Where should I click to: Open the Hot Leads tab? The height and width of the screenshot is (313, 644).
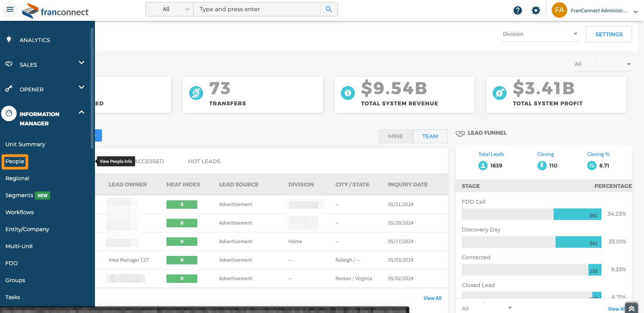(204, 161)
